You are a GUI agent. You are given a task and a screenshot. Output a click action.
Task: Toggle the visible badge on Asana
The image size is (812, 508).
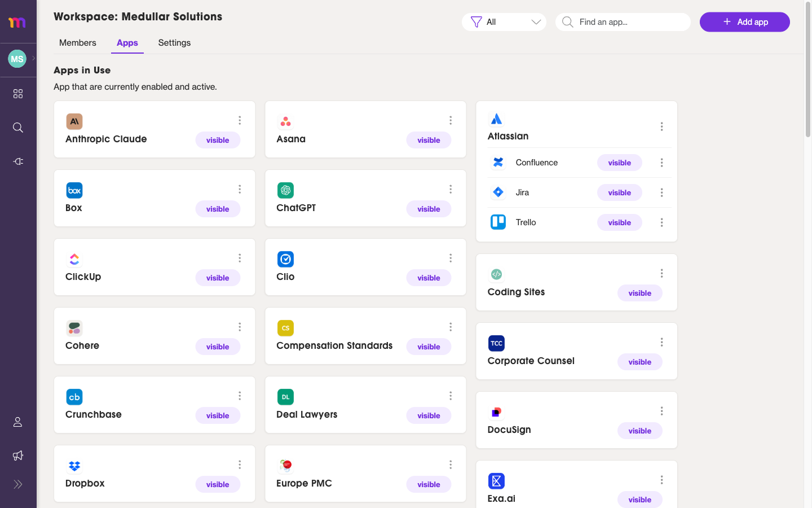tap(429, 140)
